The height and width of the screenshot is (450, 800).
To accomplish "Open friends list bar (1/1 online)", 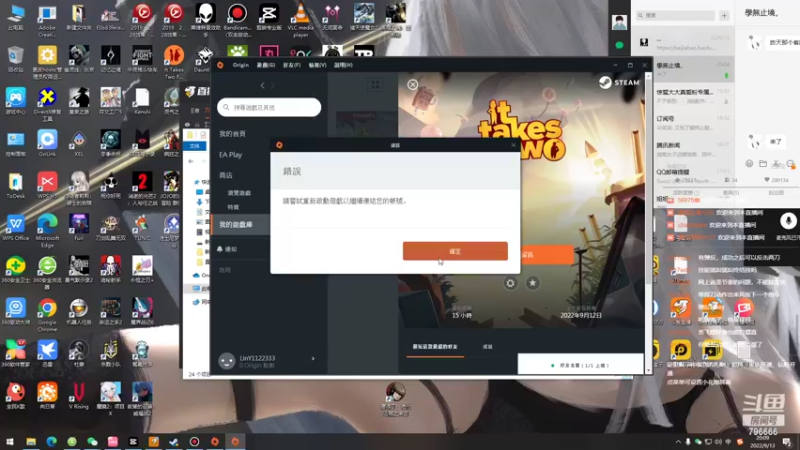I will (581, 365).
